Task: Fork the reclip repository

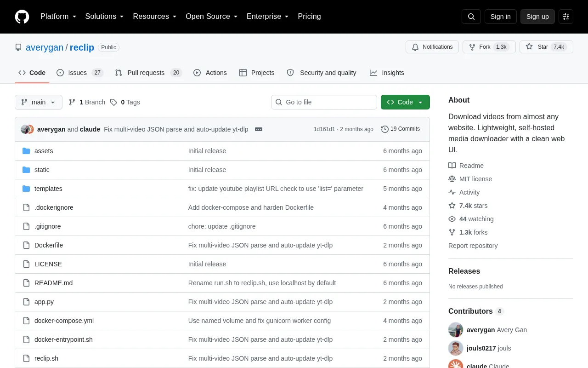Action: (x=489, y=47)
